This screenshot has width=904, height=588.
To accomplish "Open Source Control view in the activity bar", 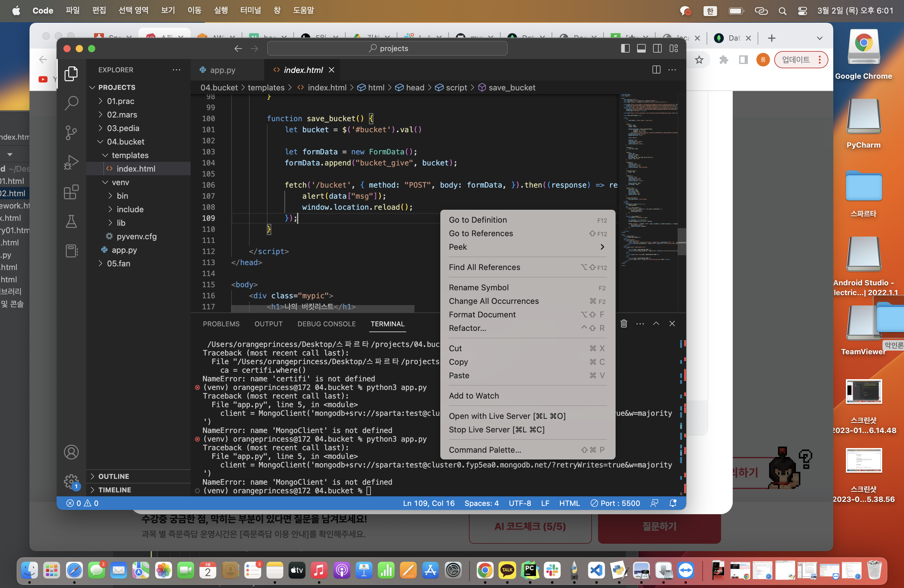I will pos(71,133).
